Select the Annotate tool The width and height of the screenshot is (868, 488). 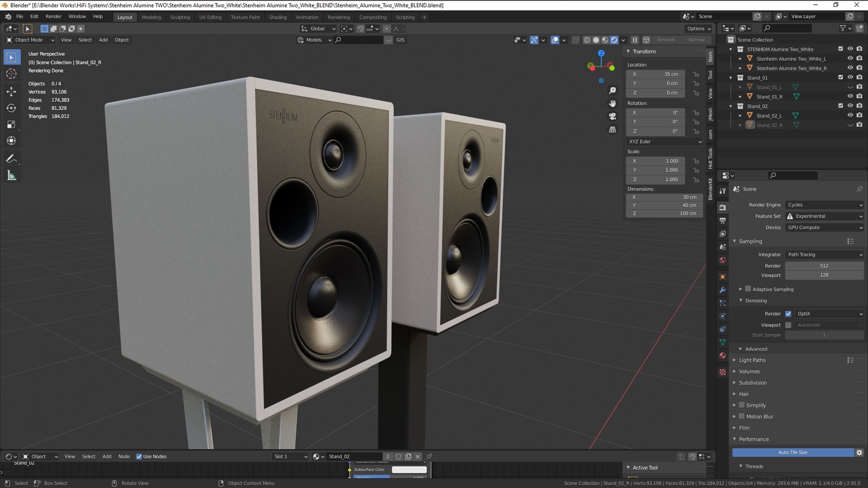(11, 159)
